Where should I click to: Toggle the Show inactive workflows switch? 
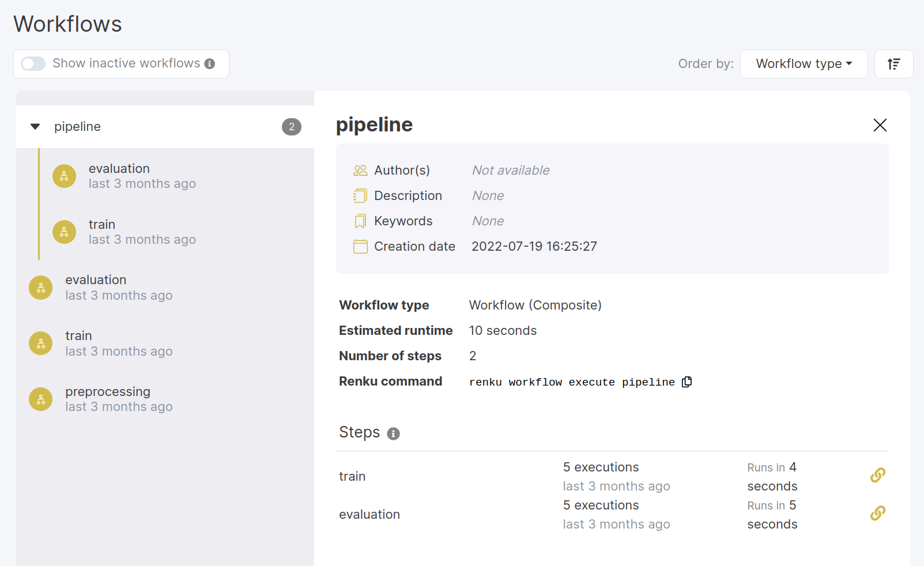point(33,63)
